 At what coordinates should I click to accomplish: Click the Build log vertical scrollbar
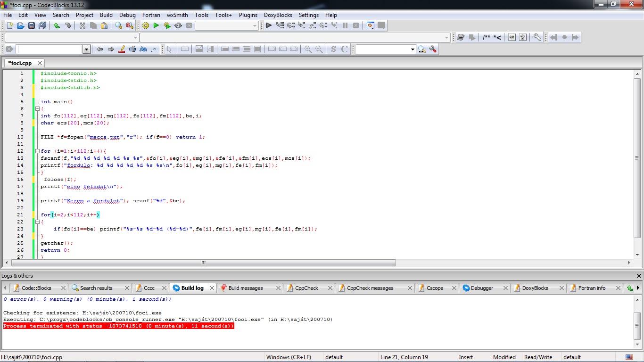tap(637, 321)
